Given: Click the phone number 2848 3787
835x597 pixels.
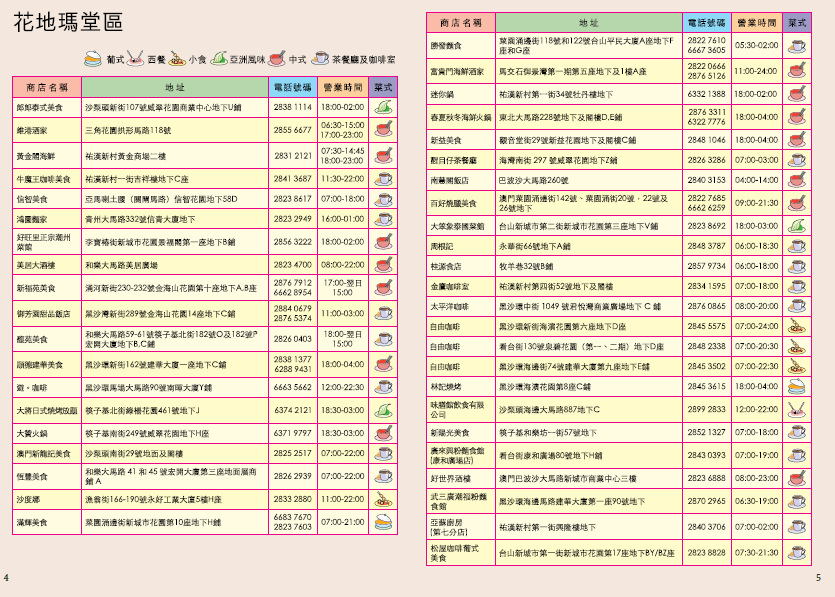Looking at the screenshot, I should tap(706, 246).
